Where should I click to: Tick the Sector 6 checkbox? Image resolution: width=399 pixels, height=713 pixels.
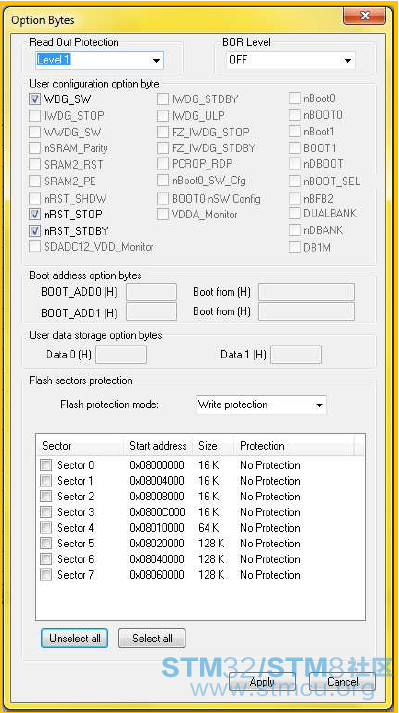click(46, 558)
